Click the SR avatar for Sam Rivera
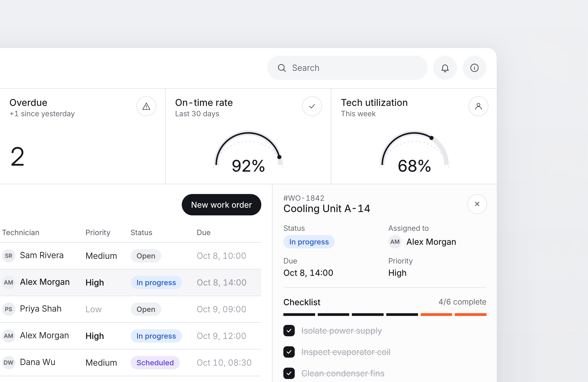This screenshot has height=382, width=588. (x=9, y=256)
